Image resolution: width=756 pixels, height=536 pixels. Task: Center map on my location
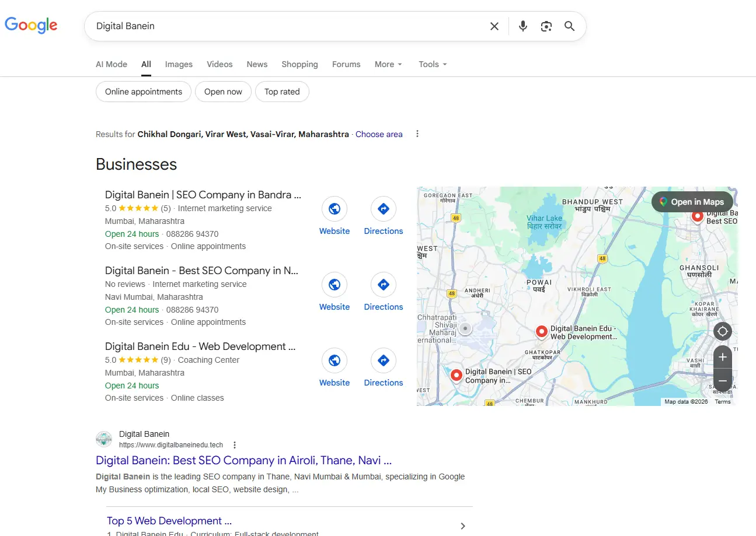[x=723, y=331]
